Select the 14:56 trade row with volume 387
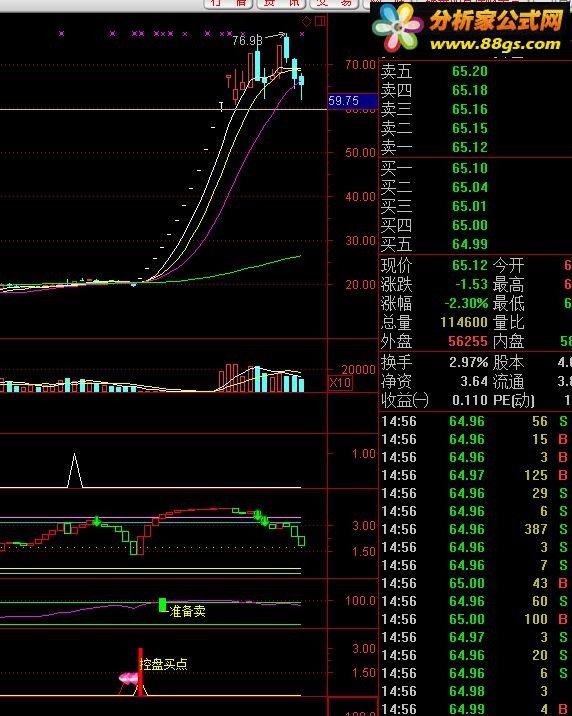This screenshot has height=716, width=572. click(x=475, y=529)
